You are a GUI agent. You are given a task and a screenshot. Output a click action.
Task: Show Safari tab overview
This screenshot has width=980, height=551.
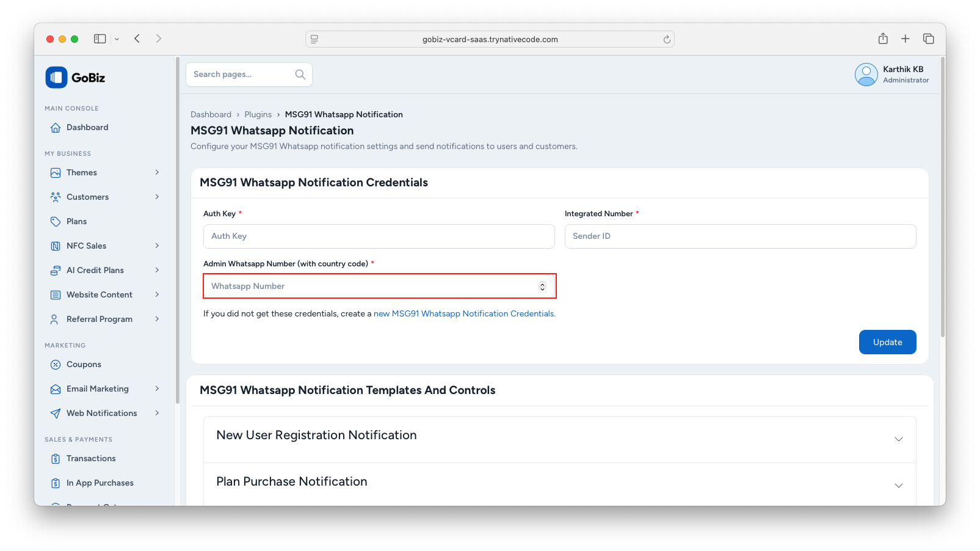pyautogui.click(x=929, y=38)
